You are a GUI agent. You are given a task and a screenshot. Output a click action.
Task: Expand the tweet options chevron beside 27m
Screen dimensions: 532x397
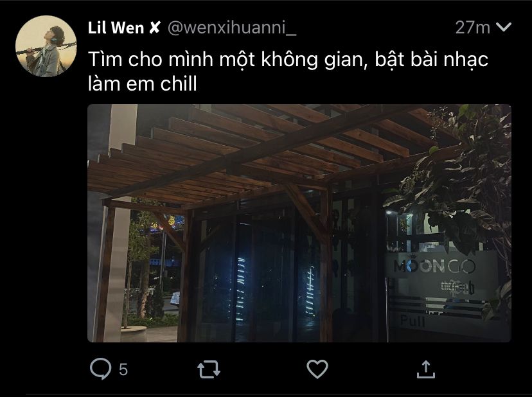tap(504, 27)
